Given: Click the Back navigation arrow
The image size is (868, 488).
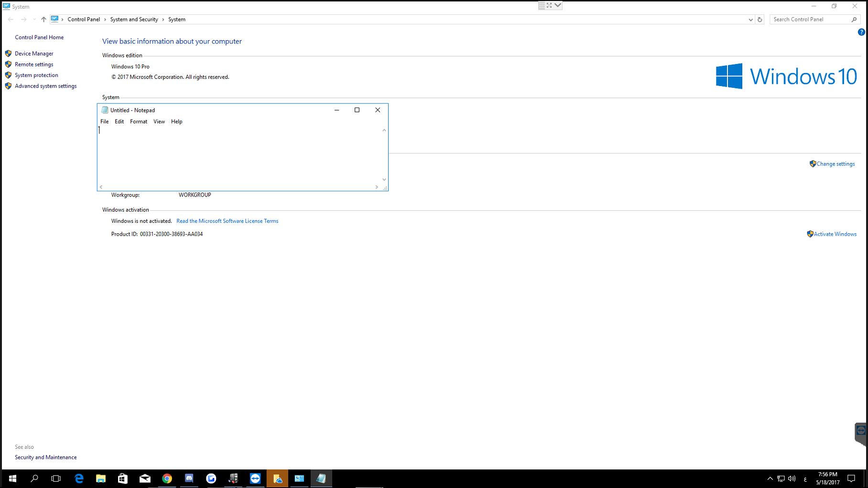Looking at the screenshot, I should pyautogui.click(x=11, y=20).
